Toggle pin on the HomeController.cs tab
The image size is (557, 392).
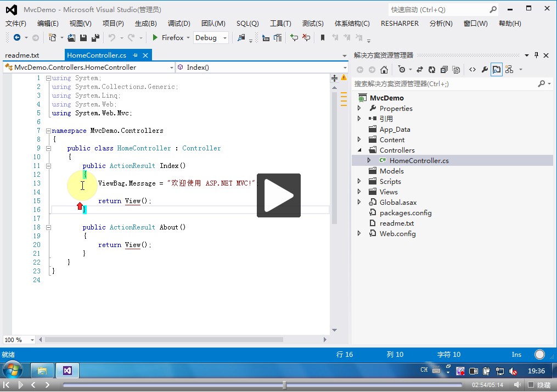pyautogui.click(x=136, y=55)
